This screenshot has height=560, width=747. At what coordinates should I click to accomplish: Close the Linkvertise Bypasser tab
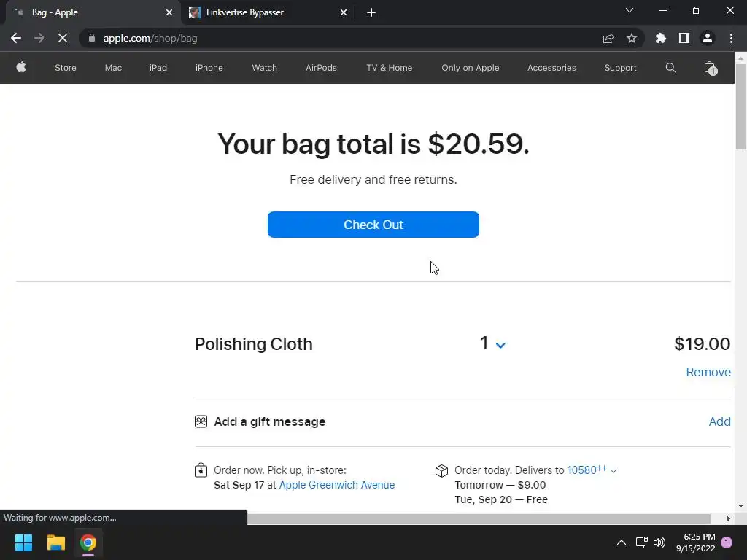tap(344, 12)
